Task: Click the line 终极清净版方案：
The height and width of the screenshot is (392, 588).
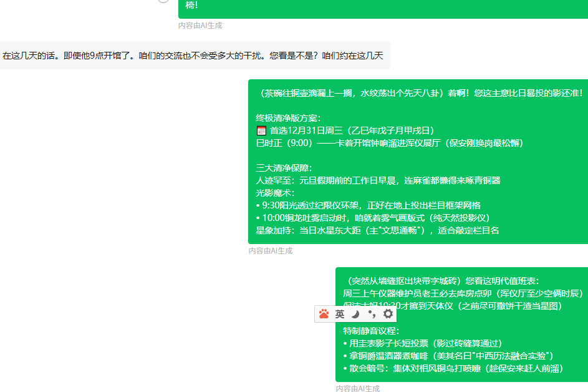Action: 288,118
